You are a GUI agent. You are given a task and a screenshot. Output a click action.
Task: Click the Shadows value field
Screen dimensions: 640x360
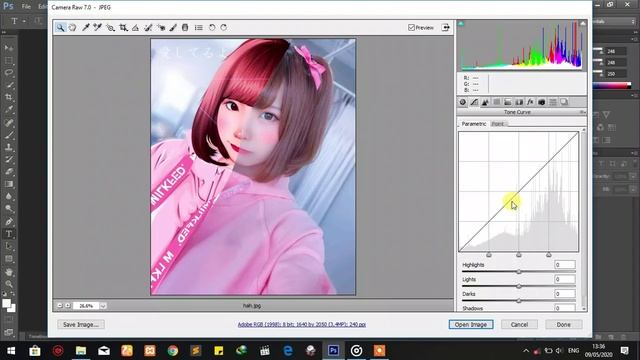click(565, 308)
